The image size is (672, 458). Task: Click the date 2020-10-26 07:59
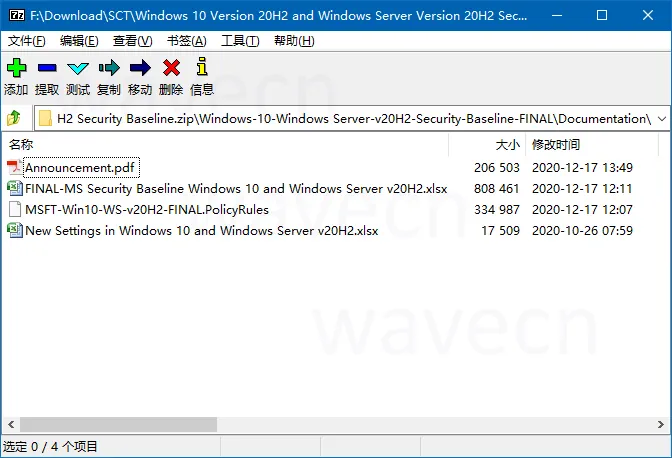[582, 230]
